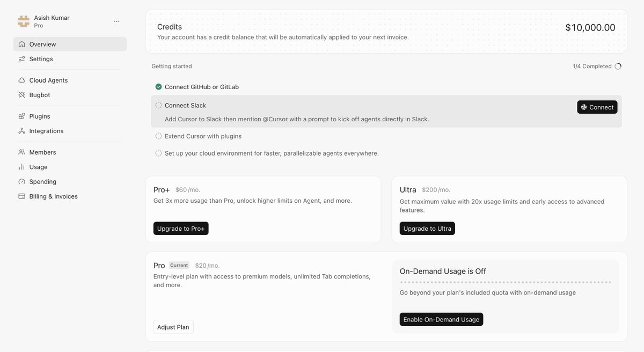This screenshot has width=644, height=352.
Task: Click the $200/mo. price label
Action: coord(436,190)
